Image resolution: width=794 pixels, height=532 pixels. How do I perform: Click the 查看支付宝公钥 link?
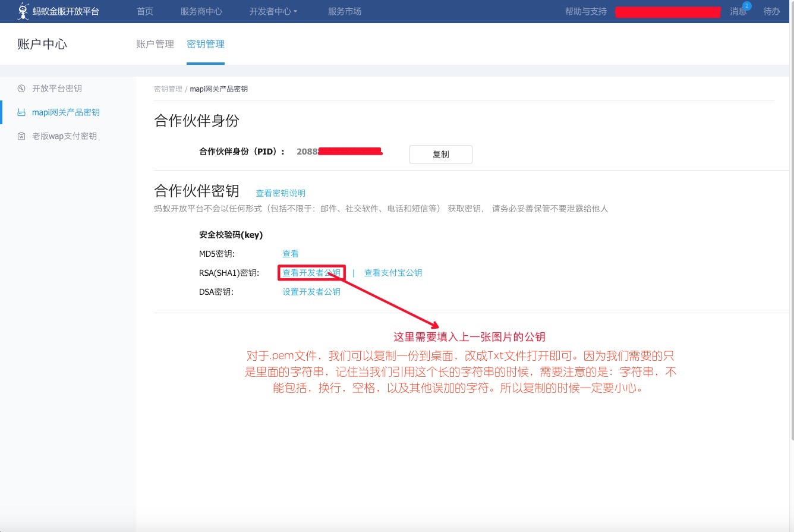click(393, 273)
